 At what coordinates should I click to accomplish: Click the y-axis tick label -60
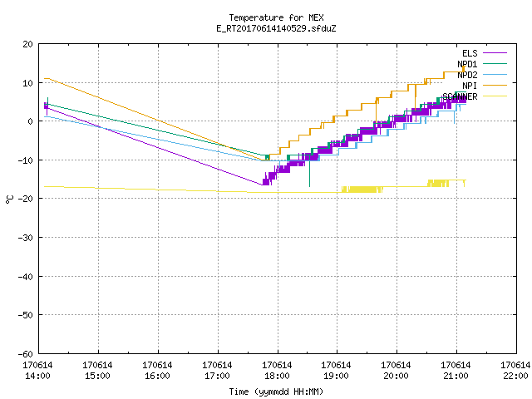(26, 354)
